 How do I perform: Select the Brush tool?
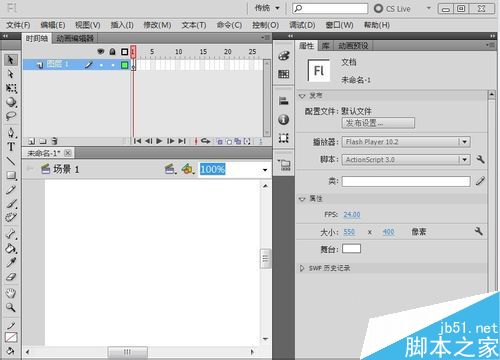[11, 203]
